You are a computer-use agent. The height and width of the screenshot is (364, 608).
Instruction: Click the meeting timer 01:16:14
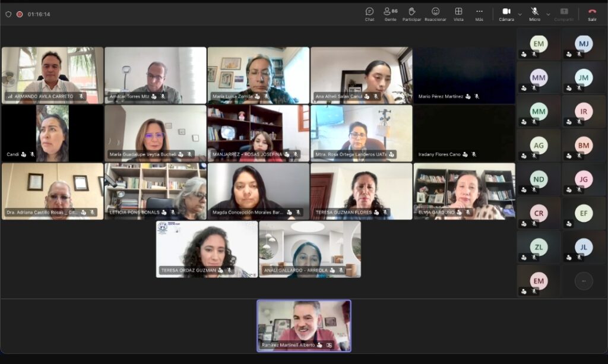pyautogui.click(x=39, y=14)
